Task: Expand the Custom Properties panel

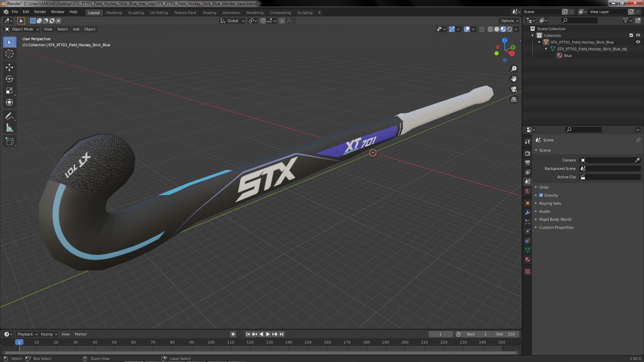Action: point(556,227)
